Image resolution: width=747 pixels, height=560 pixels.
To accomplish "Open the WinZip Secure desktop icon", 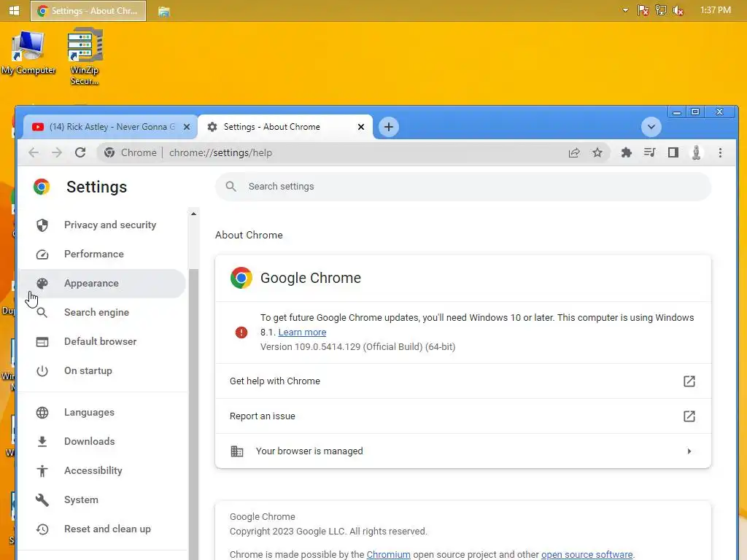I will (x=85, y=56).
